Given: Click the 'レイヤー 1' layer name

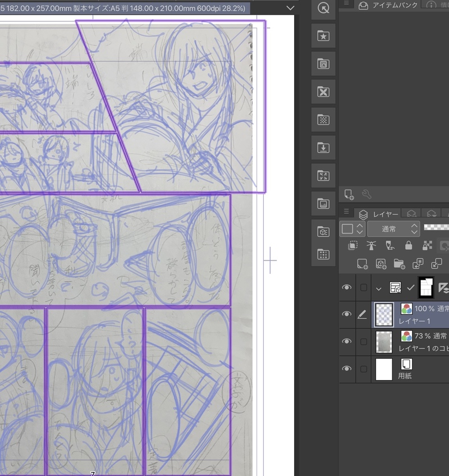Looking at the screenshot, I should point(414,321).
